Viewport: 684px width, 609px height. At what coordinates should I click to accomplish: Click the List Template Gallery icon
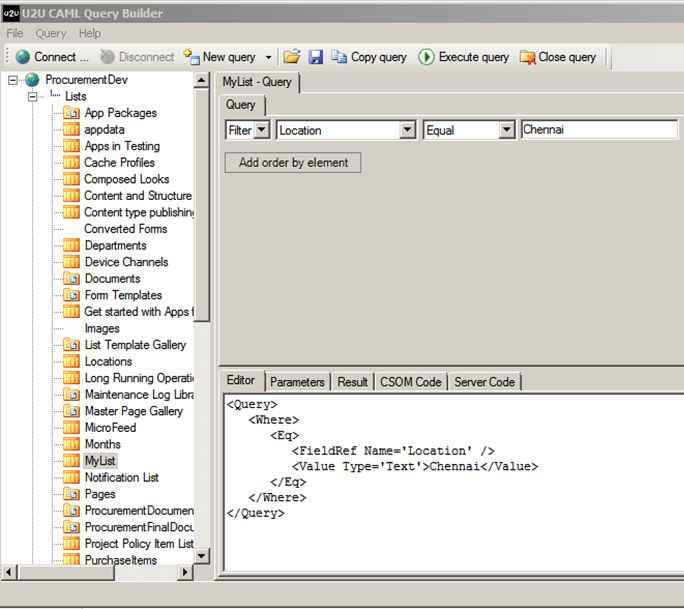[x=72, y=345]
